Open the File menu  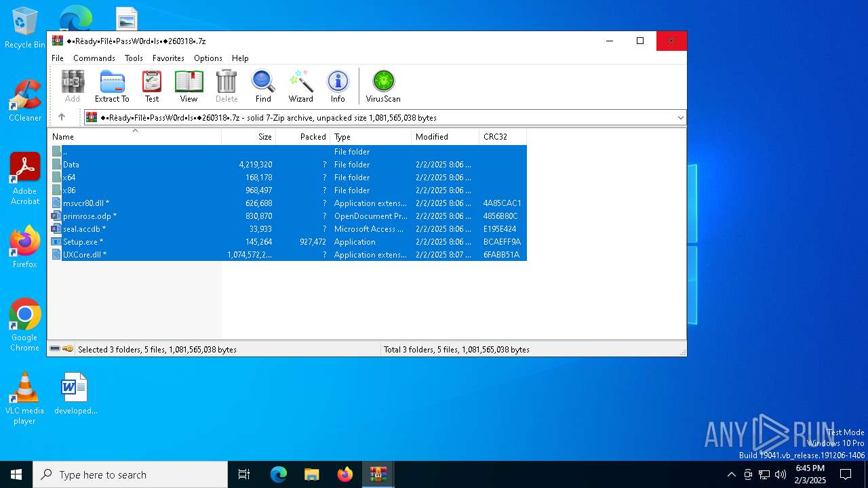(x=58, y=58)
